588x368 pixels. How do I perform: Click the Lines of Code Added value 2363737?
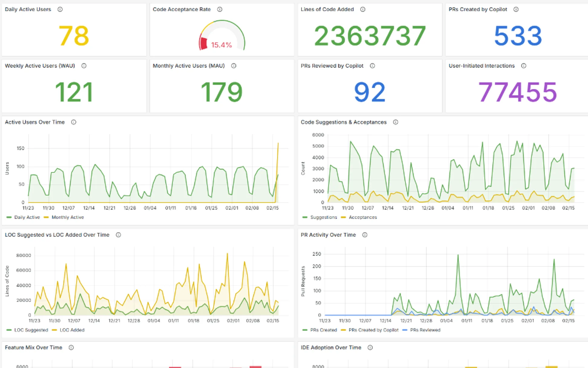click(x=370, y=36)
